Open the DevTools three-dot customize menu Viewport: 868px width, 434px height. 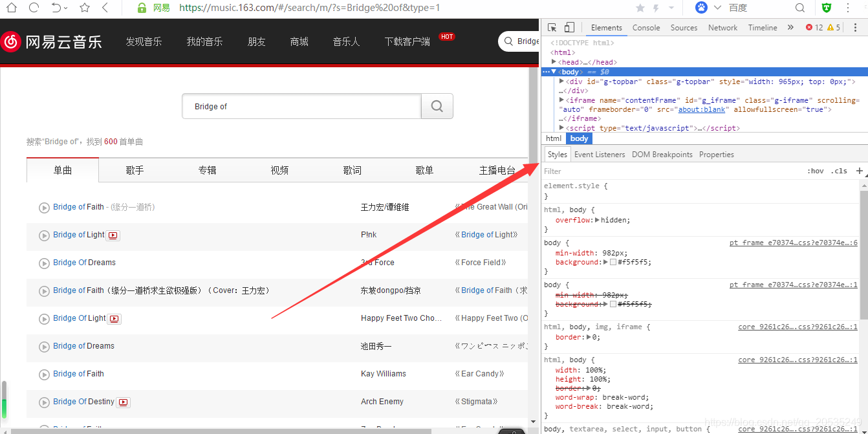(855, 27)
